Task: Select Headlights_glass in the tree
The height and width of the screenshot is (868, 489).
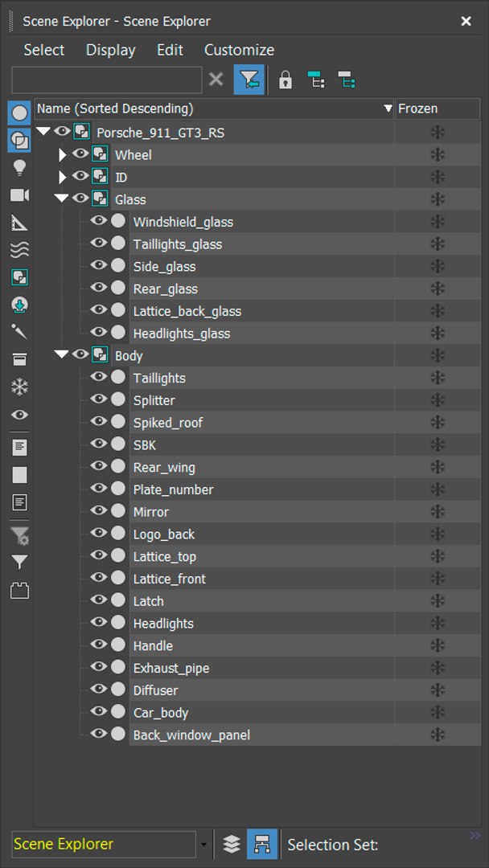Action: (x=182, y=334)
